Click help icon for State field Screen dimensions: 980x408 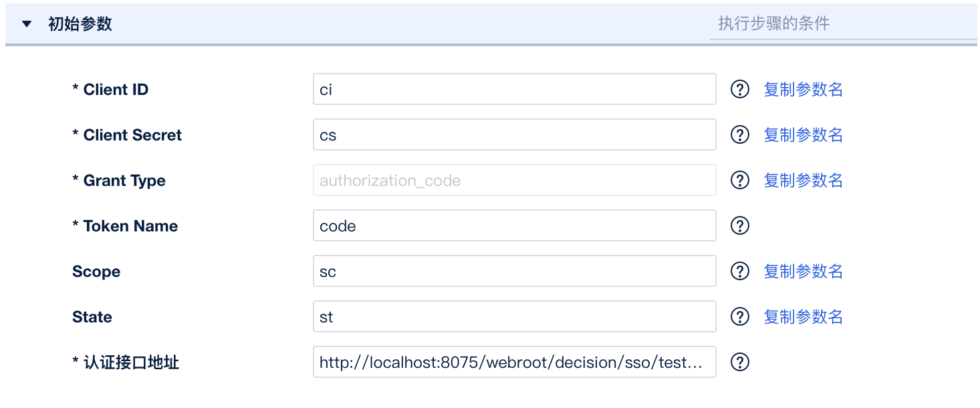pyautogui.click(x=739, y=317)
